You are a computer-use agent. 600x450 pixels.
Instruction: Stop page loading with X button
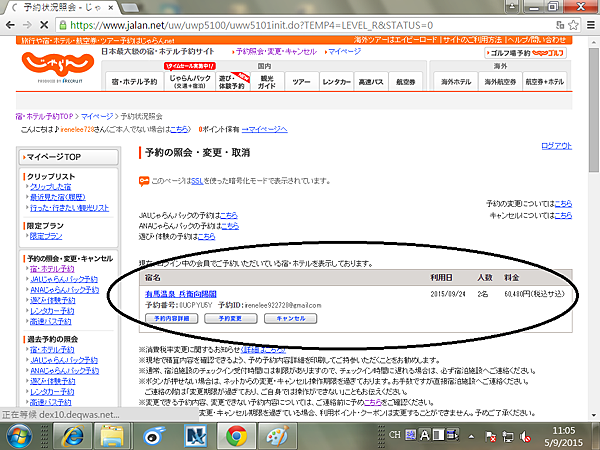coord(44,25)
